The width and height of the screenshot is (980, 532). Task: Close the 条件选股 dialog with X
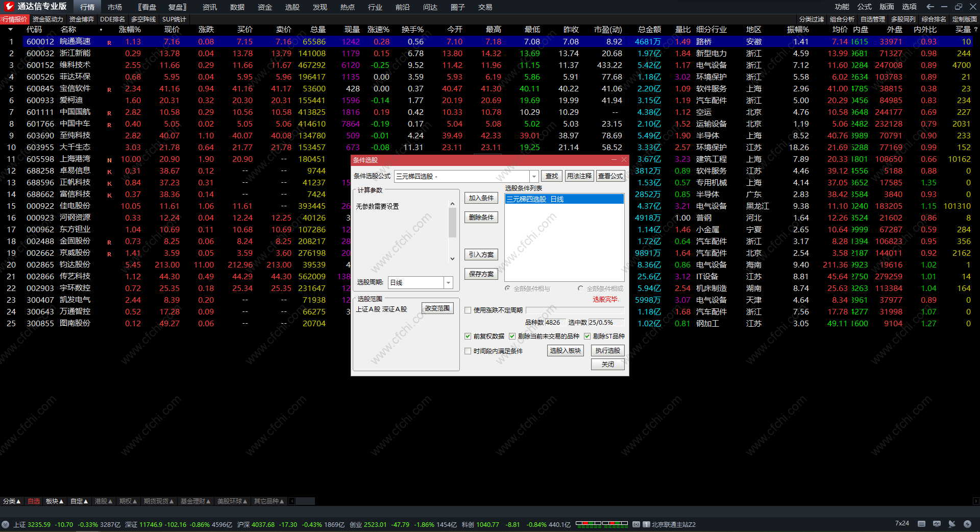624,160
